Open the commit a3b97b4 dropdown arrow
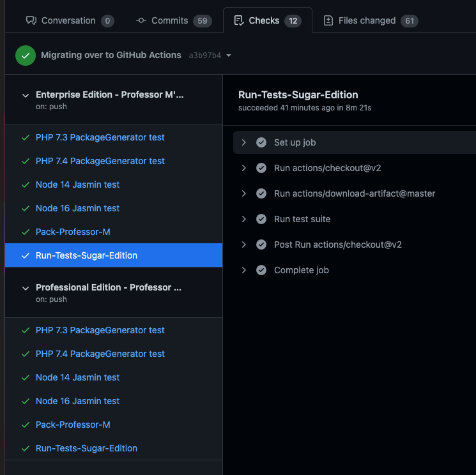The height and width of the screenshot is (475, 476). tap(229, 56)
